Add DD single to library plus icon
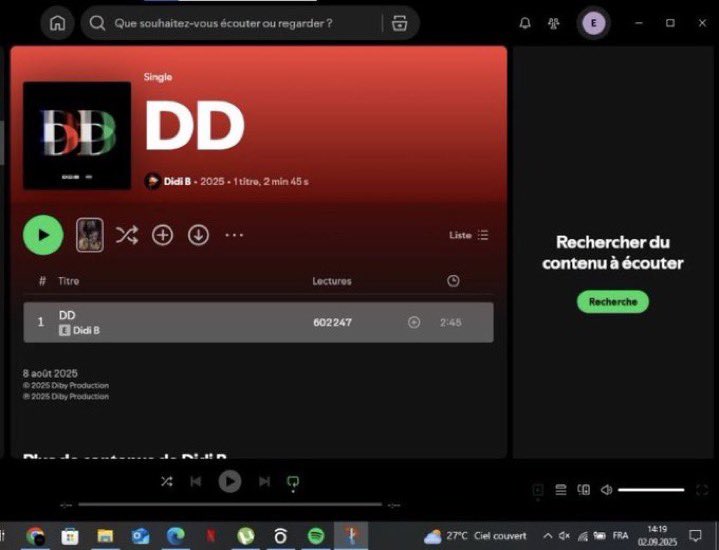This screenshot has width=719, height=550. coord(162,235)
